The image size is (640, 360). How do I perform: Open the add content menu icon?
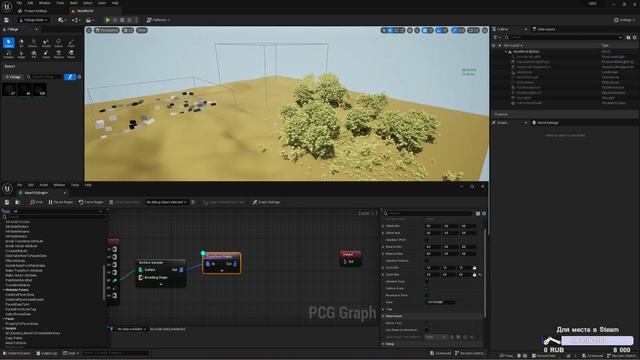(62, 20)
